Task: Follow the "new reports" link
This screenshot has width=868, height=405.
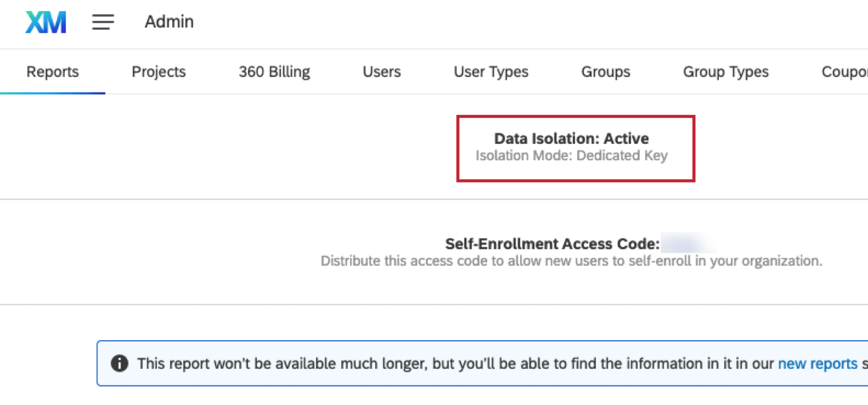Action: tap(817, 363)
